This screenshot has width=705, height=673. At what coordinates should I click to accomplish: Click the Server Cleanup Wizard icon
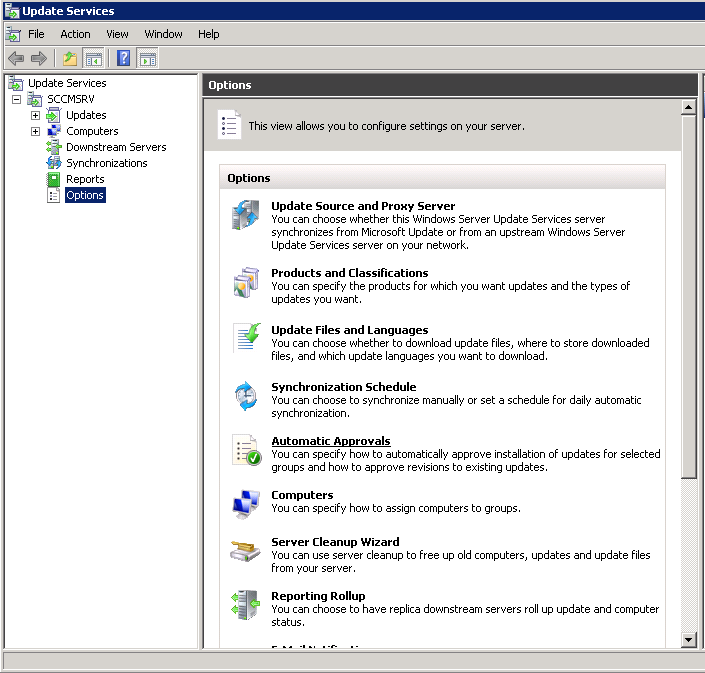click(245, 551)
